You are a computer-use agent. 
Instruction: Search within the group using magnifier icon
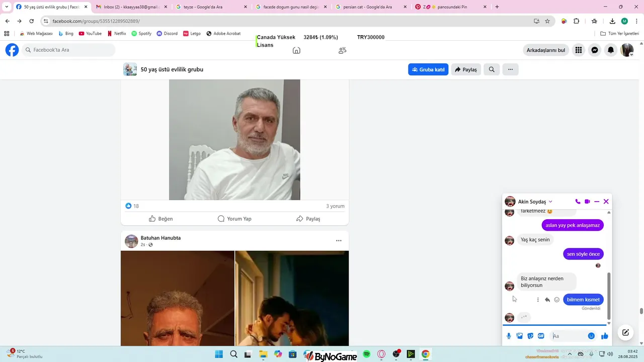coord(492,69)
